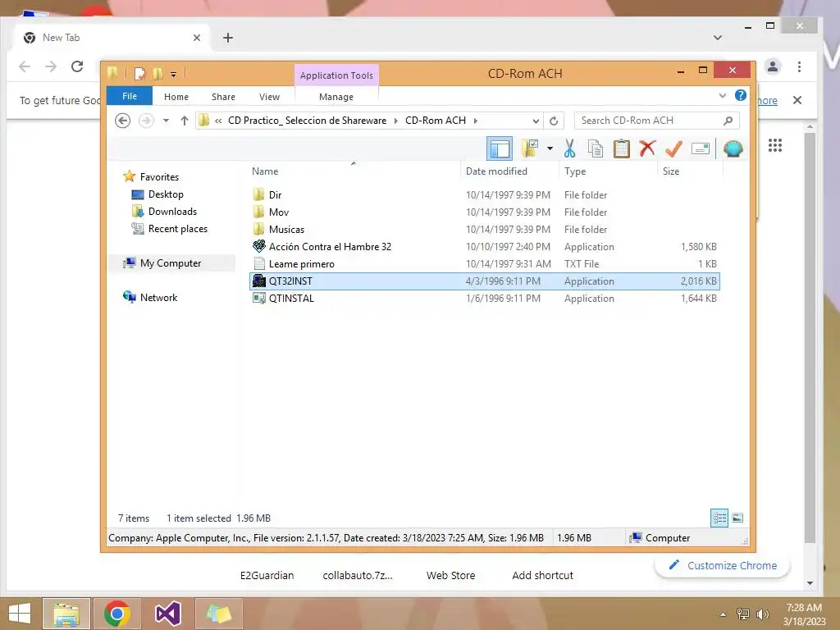Screen dimensions: 840x630
Task: Click the search magnifier icon
Action: (x=728, y=121)
